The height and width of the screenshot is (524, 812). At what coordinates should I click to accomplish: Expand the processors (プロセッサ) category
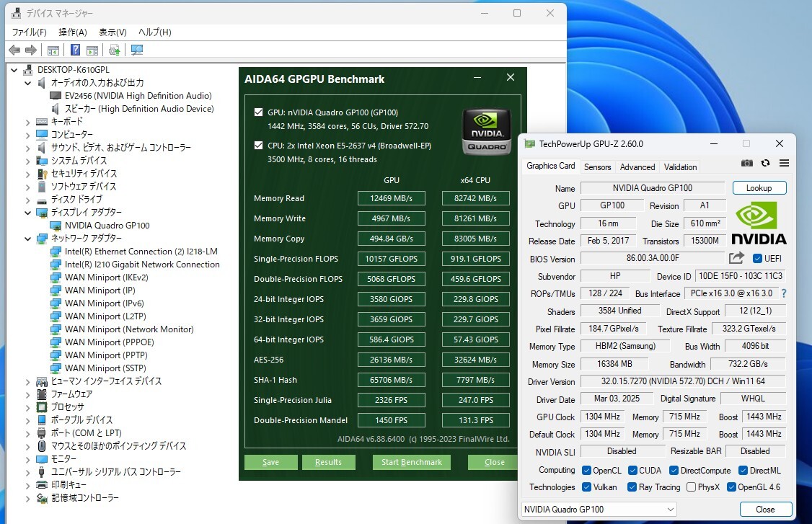pos(28,407)
